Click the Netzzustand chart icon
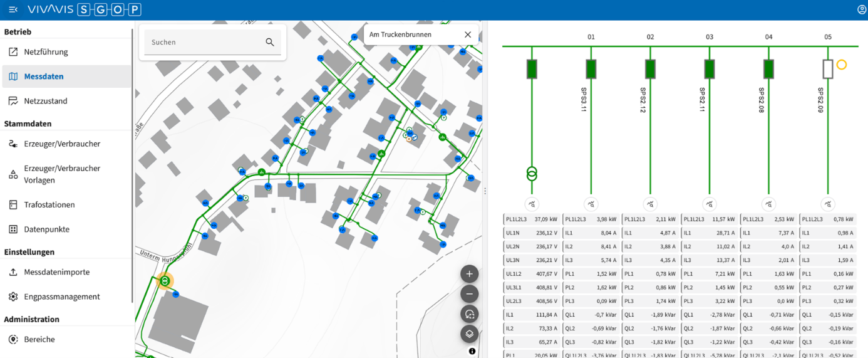 coord(13,101)
